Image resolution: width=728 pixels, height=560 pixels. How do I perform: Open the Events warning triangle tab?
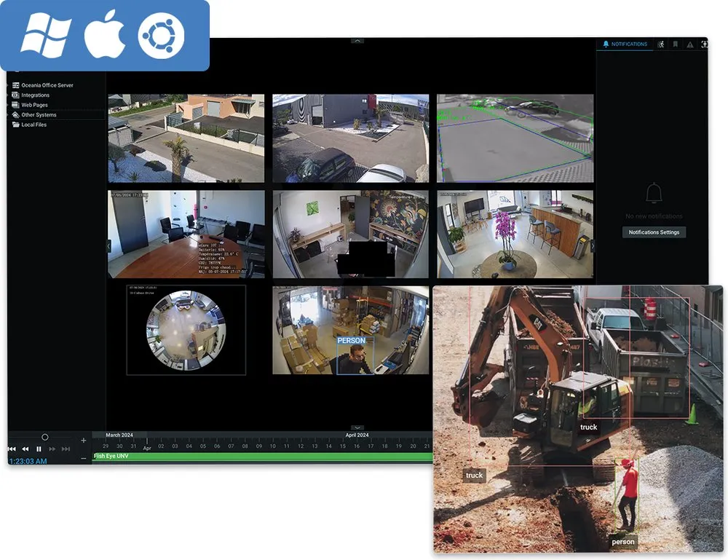click(690, 44)
